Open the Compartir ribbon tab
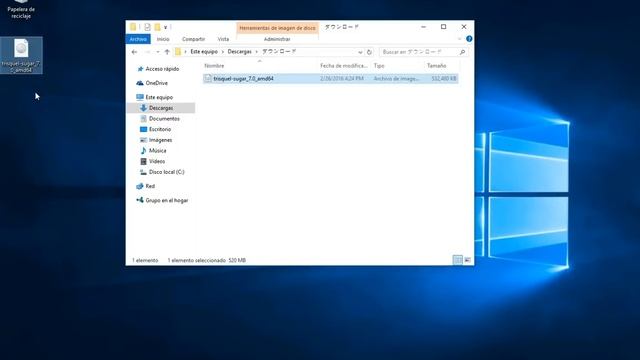The width and height of the screenshot is (640, 360). click(x=193, y=39)
